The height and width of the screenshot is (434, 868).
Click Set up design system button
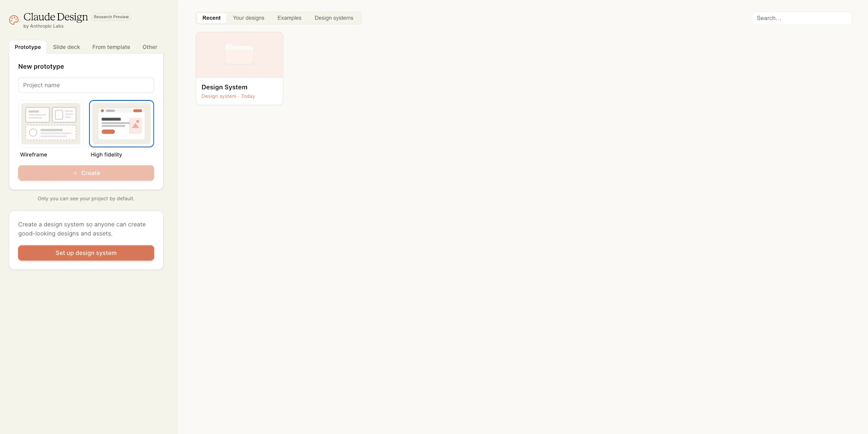86,253
